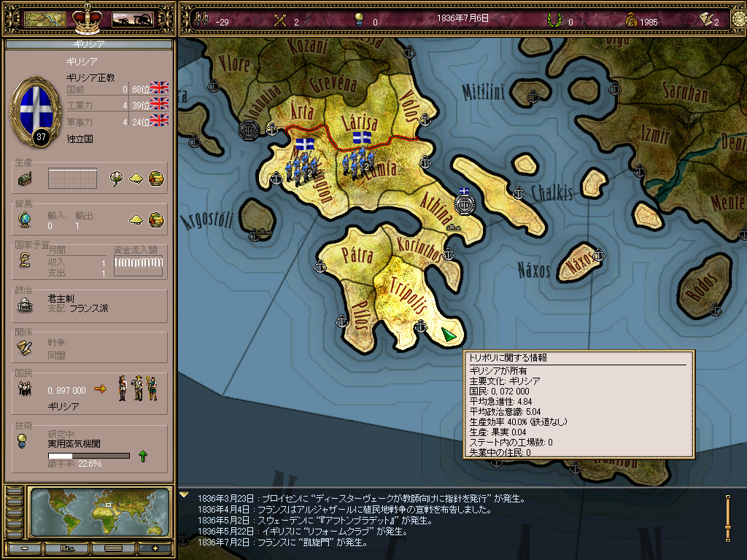747x560 pixels.
Task: Select the Trípolis province label
Action: [408, 296]
